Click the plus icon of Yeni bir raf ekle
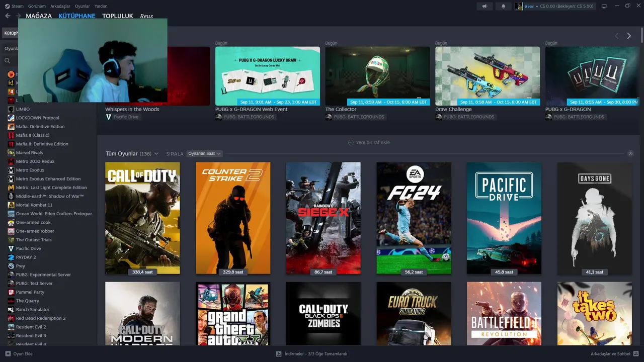The image size is (644, 362). click(x=351, y=142)
